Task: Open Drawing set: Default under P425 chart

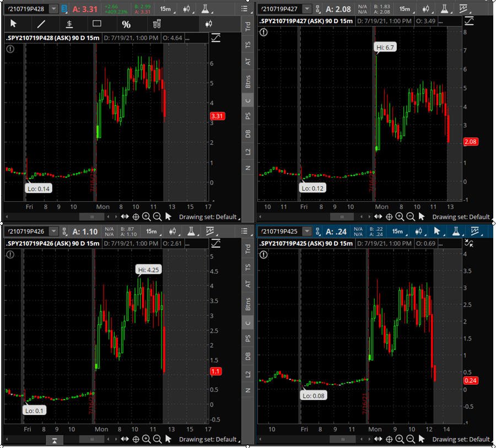Action: tap(462, 439)
